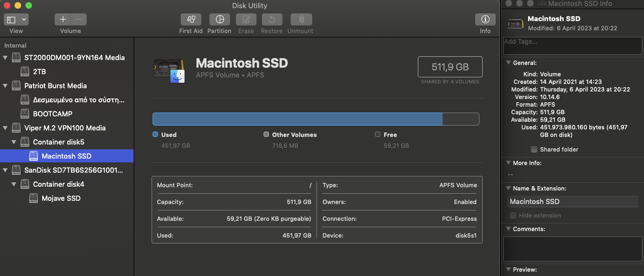Click the Restore toolbar icon

272,19
